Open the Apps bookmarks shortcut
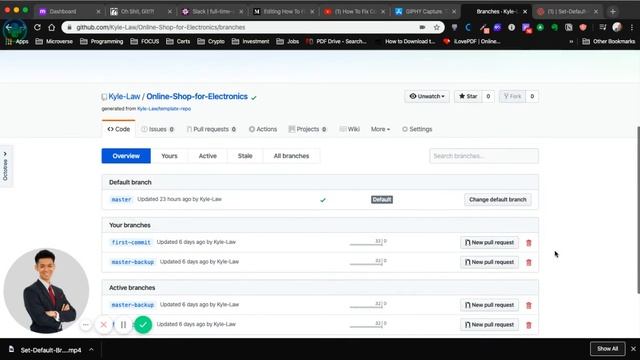This screenshot has width=640, height=360. click(x=17, y=41)
